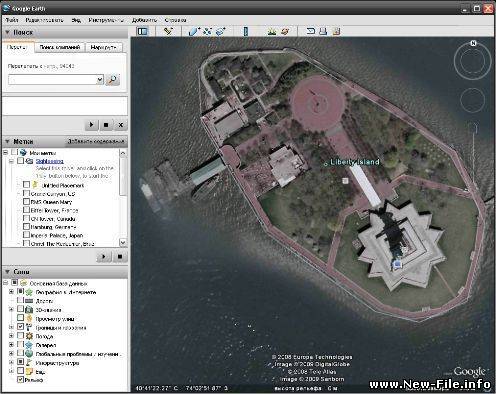Screen dimensions: 496x394
Task: Click the print toolbar icon
Action: pos(323,31)
